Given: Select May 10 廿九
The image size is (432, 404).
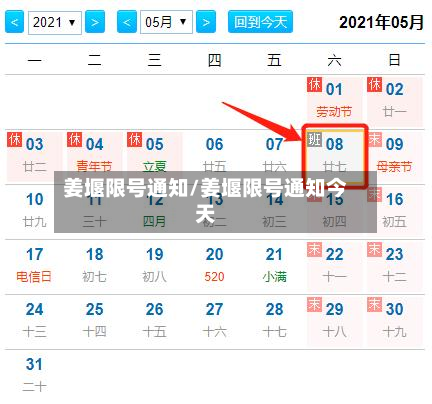Looking at the screenshot, I should (34, 211).
